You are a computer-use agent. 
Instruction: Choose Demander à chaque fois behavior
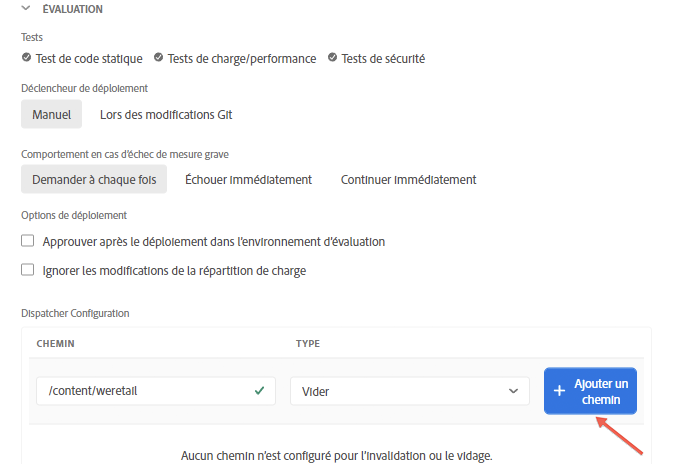click(x=94, y=179)
